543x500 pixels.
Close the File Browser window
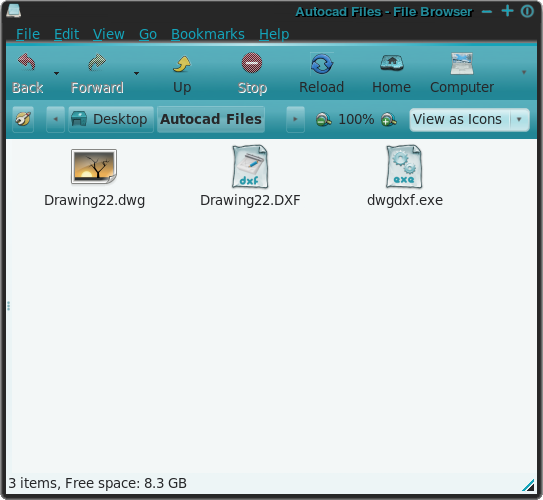click(527, 11)
